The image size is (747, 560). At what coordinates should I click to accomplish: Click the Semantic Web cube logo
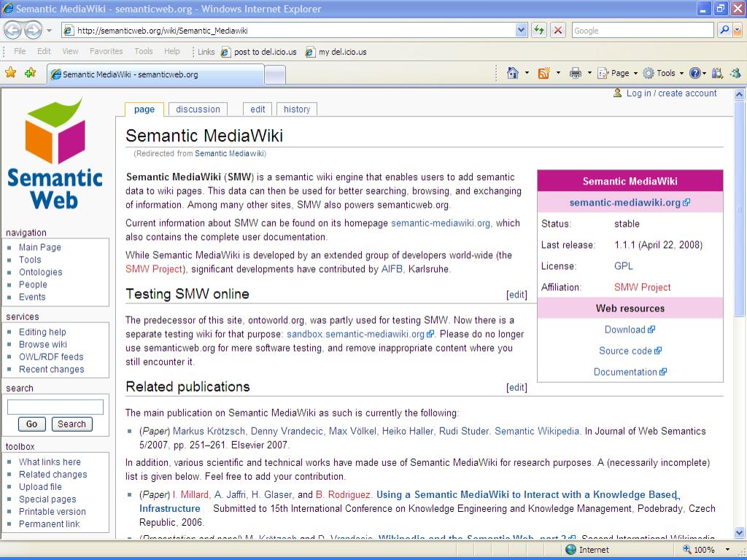(x=55, y=155)
